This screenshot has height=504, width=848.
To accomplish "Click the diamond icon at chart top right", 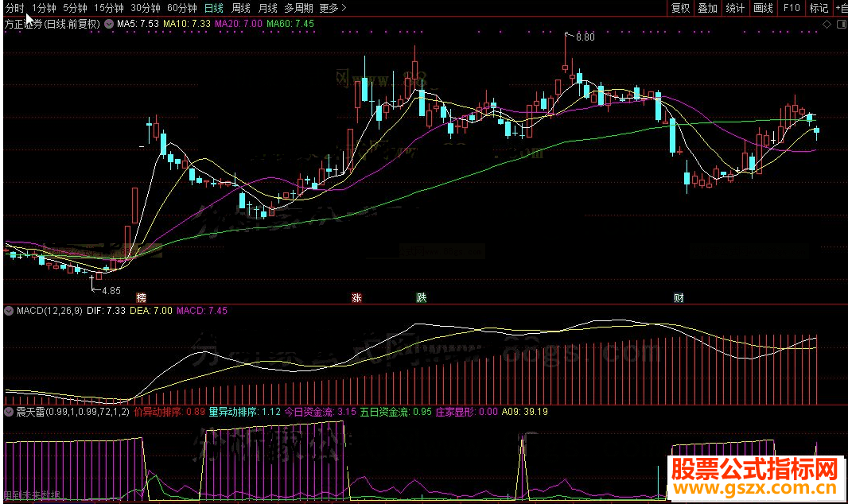I will coord(827,25).
